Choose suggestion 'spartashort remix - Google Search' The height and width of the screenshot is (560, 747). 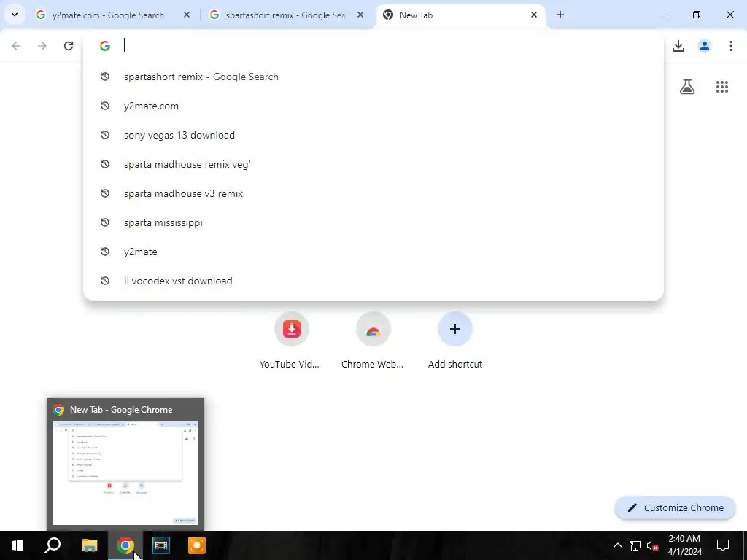coord(373,77)
